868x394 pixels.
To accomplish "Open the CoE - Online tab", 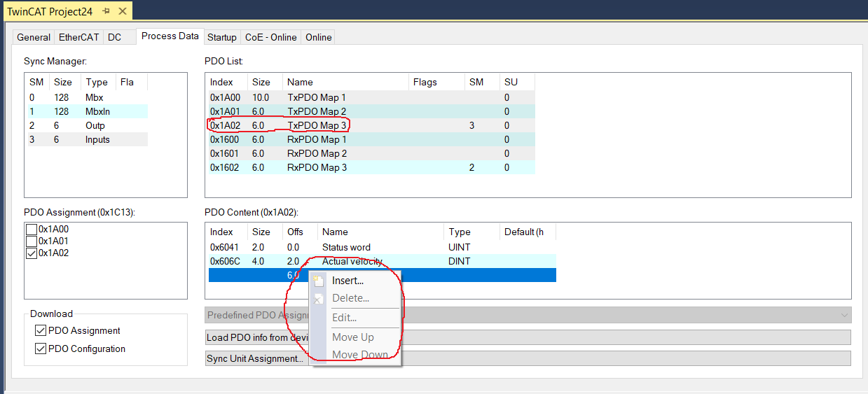I will (270, 37).
